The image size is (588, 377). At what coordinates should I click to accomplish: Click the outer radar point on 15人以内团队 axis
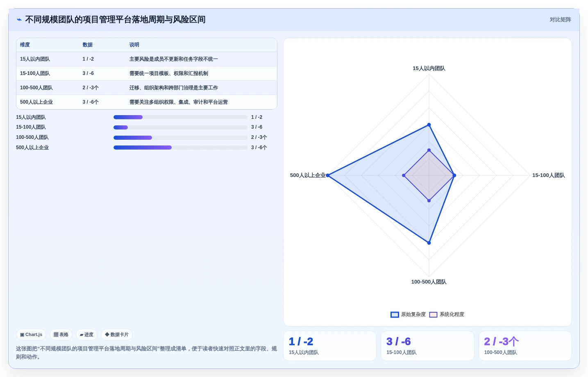429,125
